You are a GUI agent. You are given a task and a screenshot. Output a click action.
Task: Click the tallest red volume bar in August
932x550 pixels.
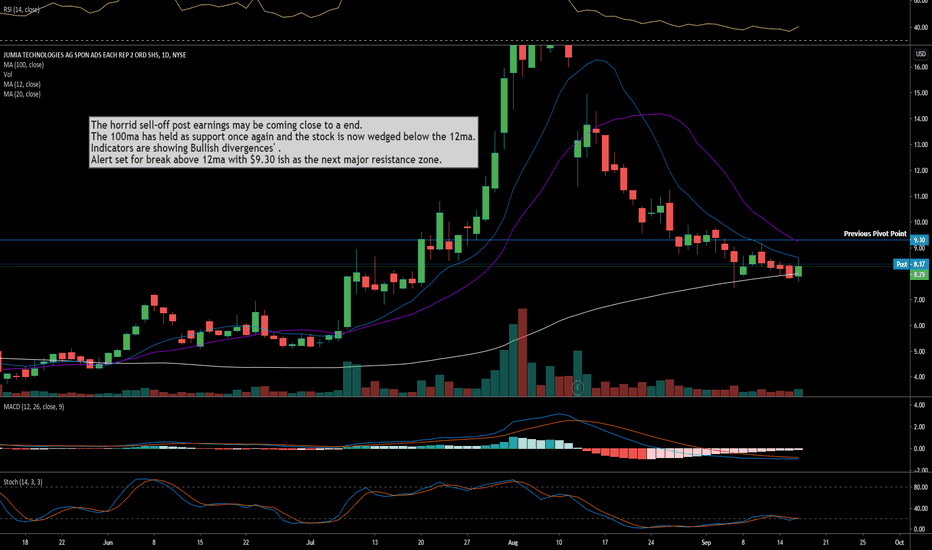click(522, 352)
